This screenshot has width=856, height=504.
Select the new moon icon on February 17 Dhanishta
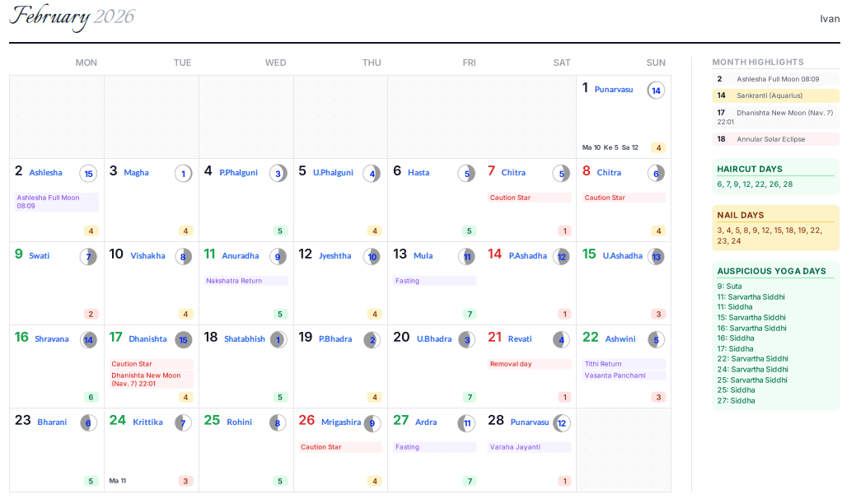(182, 339)
